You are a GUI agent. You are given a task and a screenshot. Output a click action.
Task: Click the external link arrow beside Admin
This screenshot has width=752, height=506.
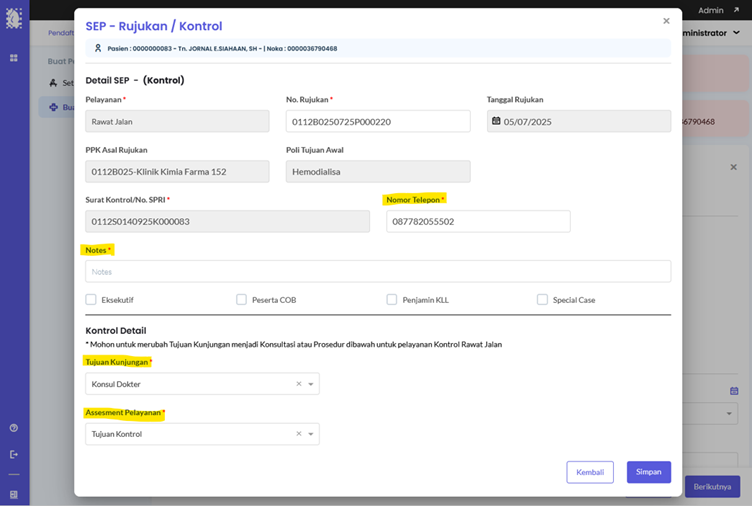tap(736, 10)
